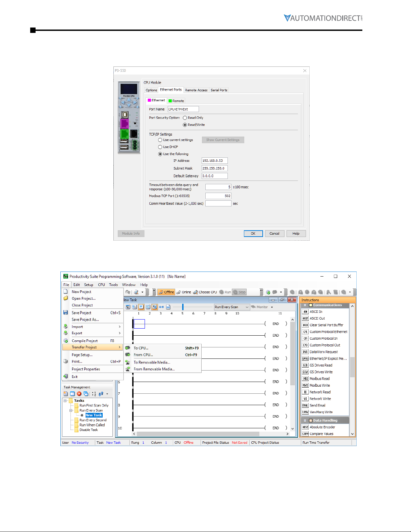Open the Run Every Scan dropdown
Screen dimensions: 411x532
pyautogui.click(x=232, y=307)
